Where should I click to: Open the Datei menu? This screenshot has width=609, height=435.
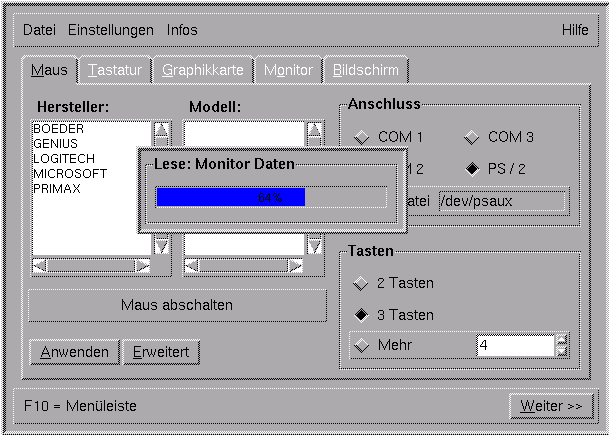[x=40, y=30]
